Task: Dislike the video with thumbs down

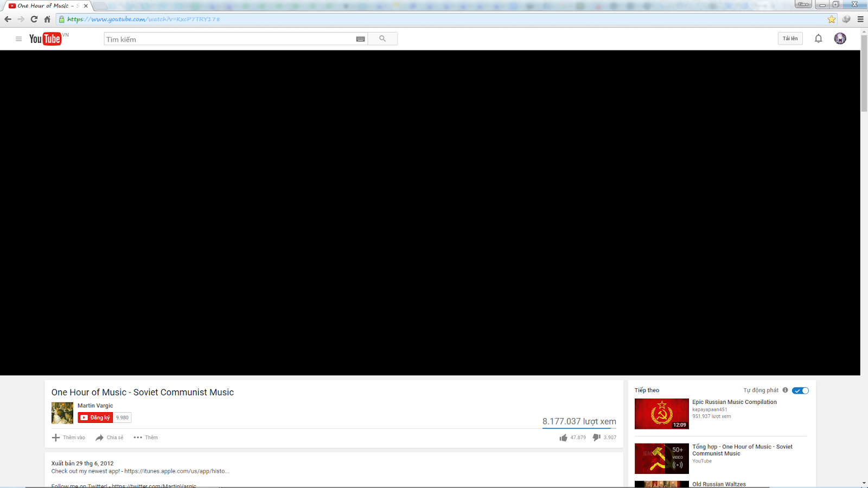Action: pos(596,438)
